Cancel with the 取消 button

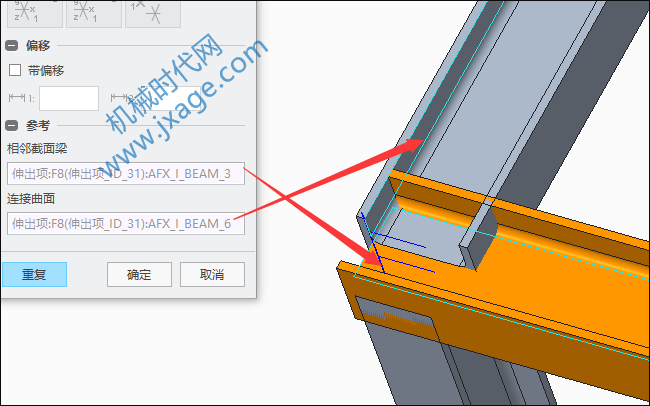pyautogui.click(x=212, y=274)
